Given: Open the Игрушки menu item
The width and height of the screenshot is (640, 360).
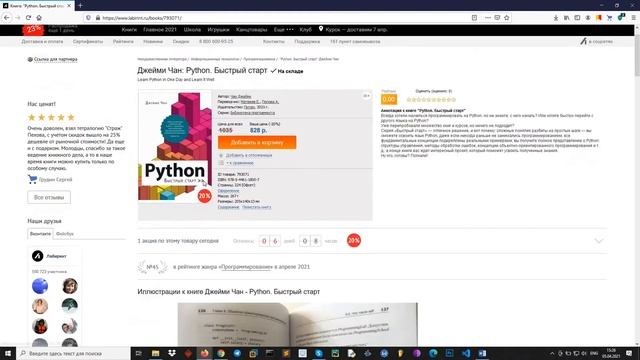Looking at the screenshot, I should tap(218, 29).
